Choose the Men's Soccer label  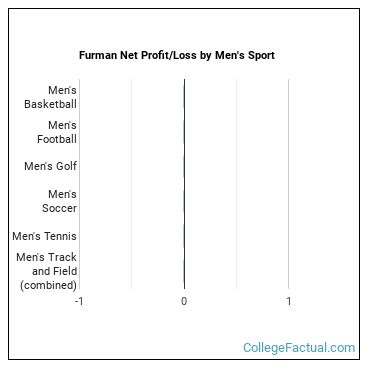click(x=59, y=201)
